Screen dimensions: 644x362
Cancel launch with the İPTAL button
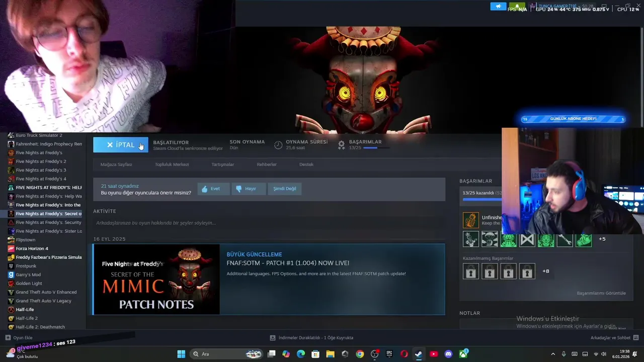coord(121,145)
